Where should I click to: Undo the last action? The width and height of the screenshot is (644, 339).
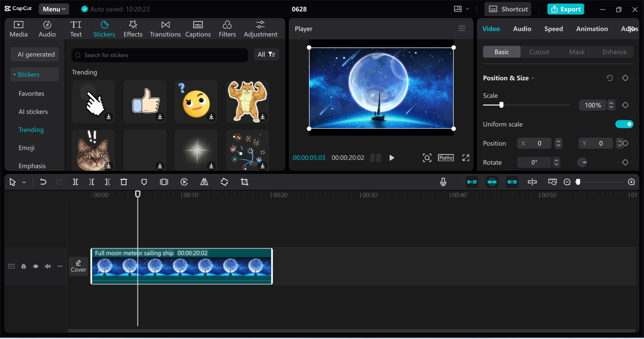pos(43,182)
